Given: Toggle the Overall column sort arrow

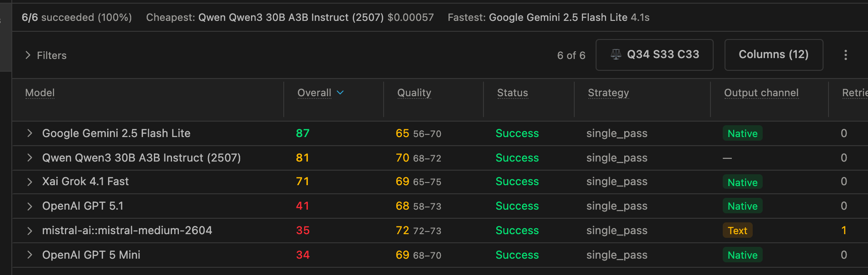Looking at the screenshot, I should [340, 93].
